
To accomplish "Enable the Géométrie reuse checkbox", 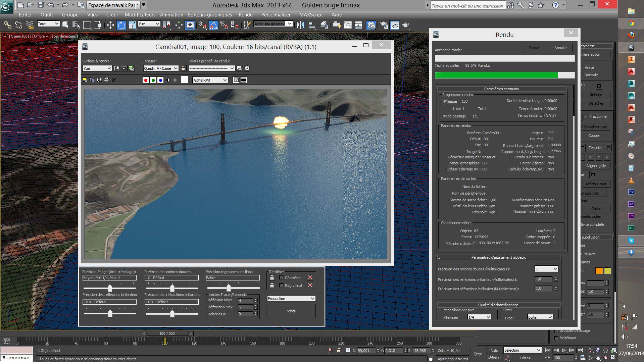I will (x=281, y=278).
